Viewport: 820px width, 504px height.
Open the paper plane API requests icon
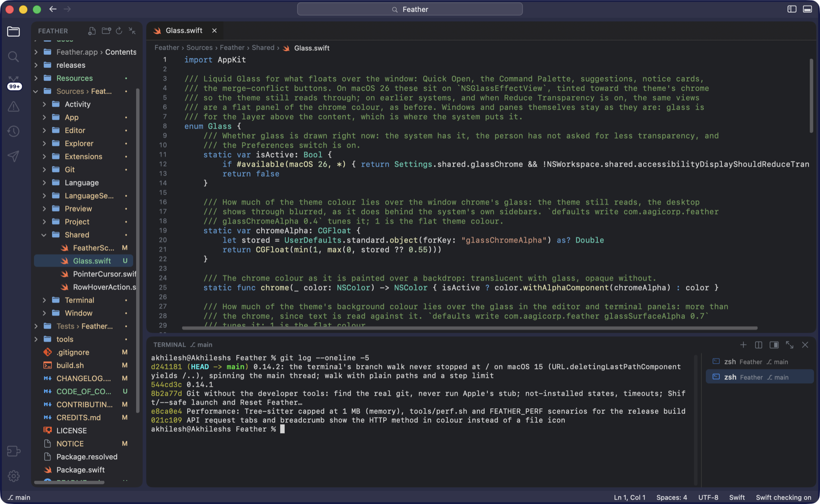pyautogui.click(x=14, y=156)
